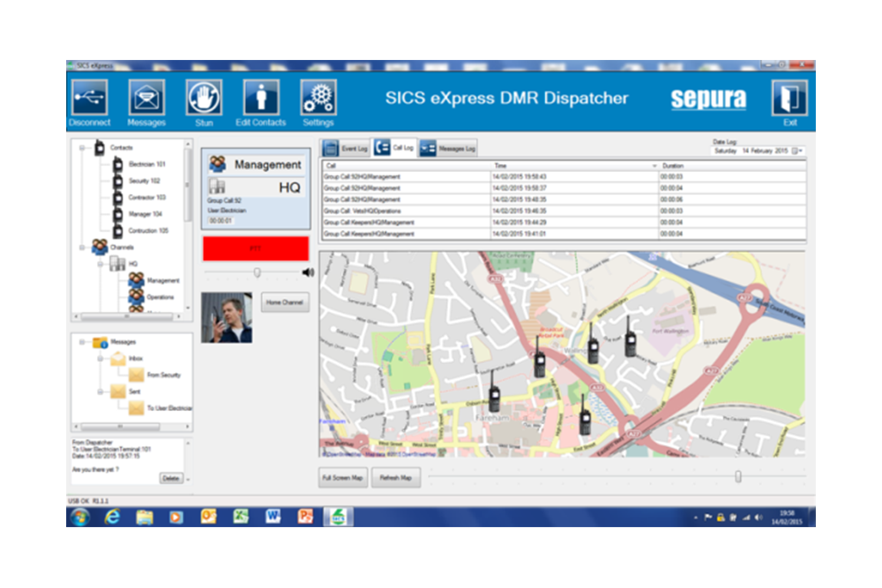Viewport: 882px width, 588px height.
Task: Select Electrician 101 contact
Action: 146,164
